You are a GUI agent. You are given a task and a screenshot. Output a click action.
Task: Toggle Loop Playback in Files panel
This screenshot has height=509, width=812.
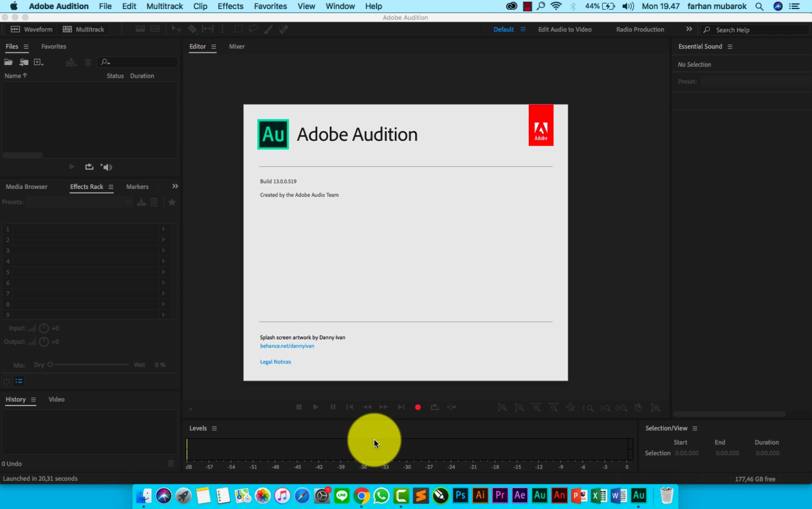[x=89, y=167]
